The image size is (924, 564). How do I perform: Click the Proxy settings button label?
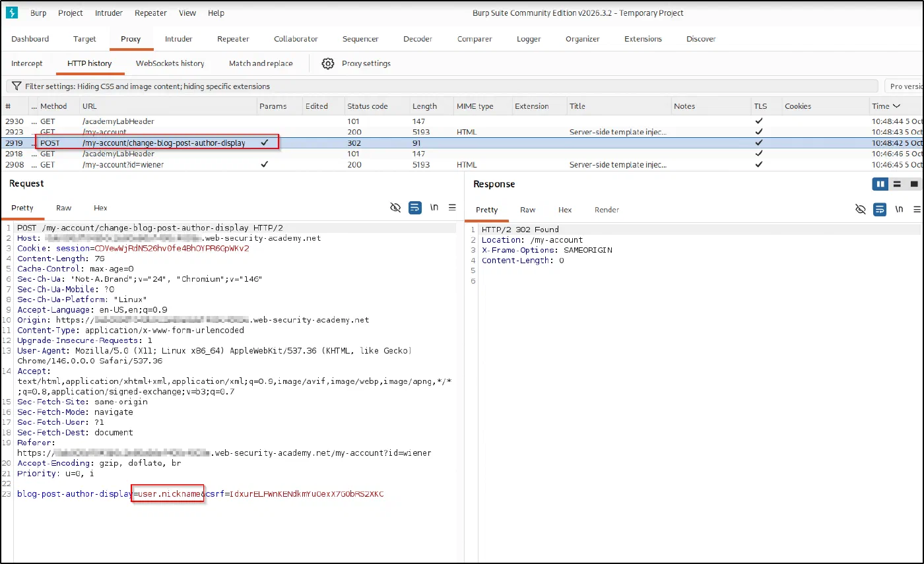(366, 63)
